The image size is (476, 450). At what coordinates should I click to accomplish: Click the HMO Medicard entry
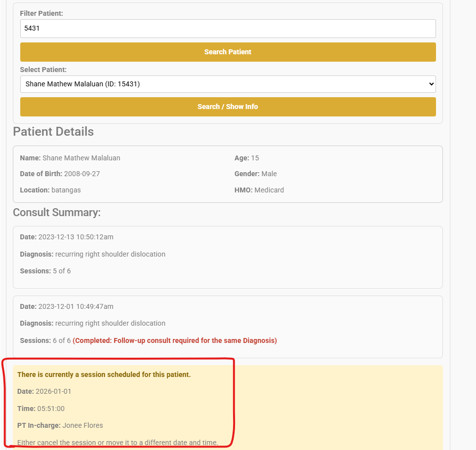(x=259, y=190)
